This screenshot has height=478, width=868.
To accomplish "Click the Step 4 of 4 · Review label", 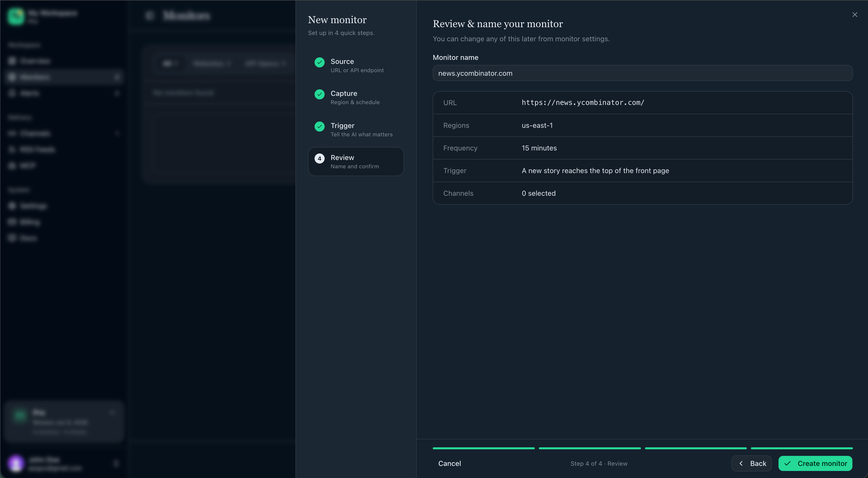I will [x=599, y=463].
